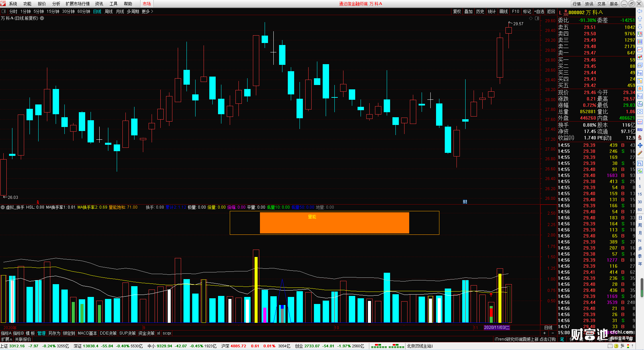Image resolution: width=644 pixels, height=350 pixels.
Task: Open dropdown beside 万科A(日线前复权) title
Action: pyautogui.click(x=42, y=18)
